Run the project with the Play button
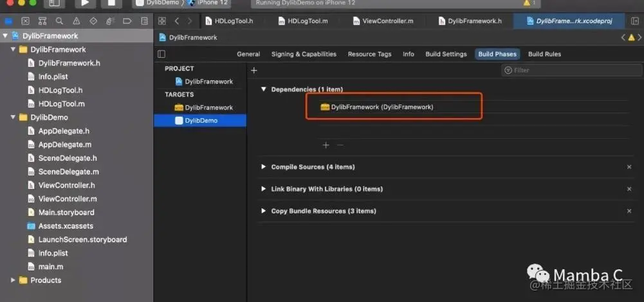This screenshot has width=644, height=302. [85, 3]
